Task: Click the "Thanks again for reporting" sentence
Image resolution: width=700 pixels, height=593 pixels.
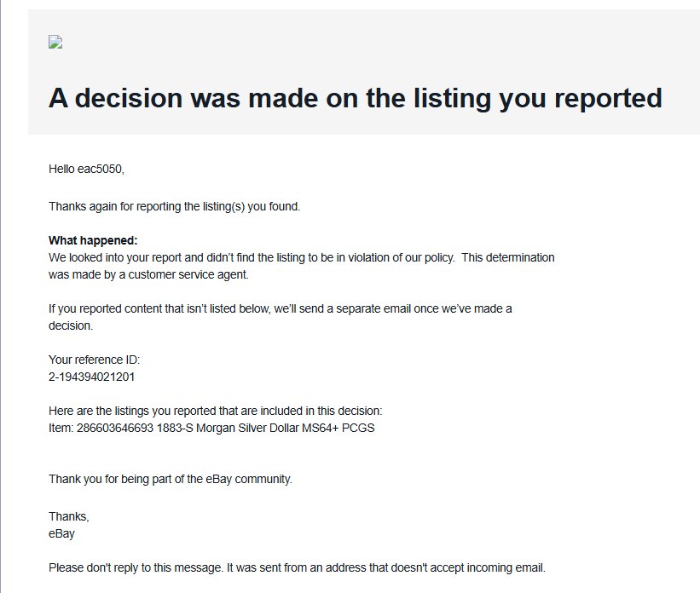Action: (x=174, y=206)
